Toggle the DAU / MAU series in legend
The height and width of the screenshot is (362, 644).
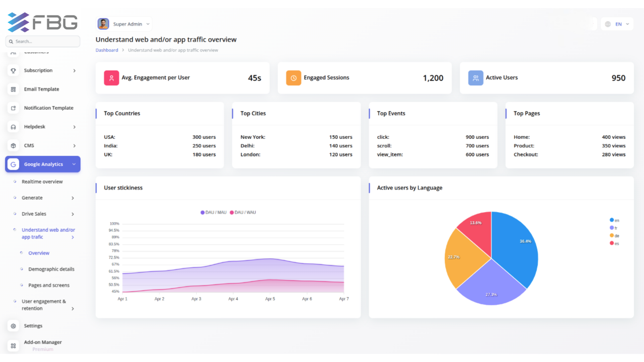pyautogui.click(x=213, y=213)
